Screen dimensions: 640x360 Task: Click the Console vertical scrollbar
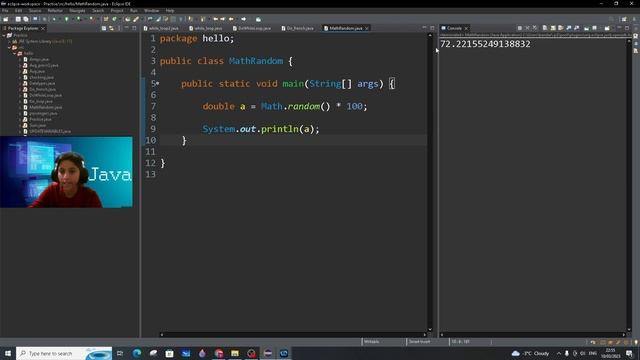[629, 184]
